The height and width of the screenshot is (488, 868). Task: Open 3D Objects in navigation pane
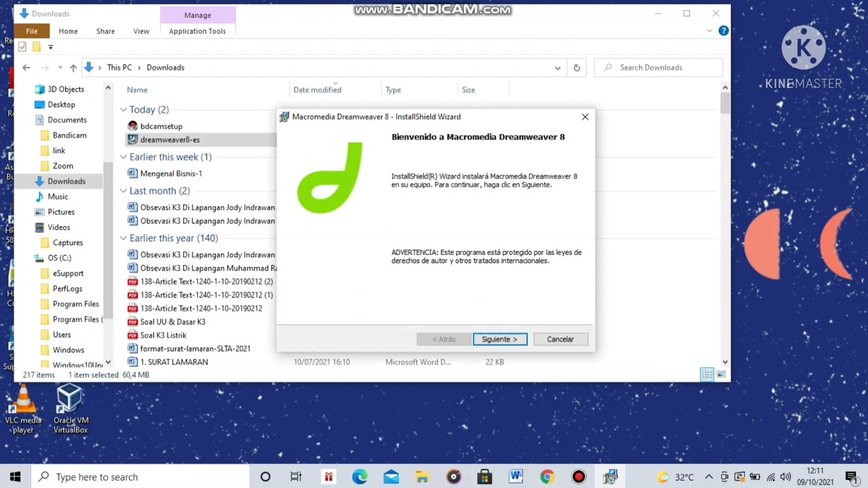pyautogui.click(x=66, y=89)
